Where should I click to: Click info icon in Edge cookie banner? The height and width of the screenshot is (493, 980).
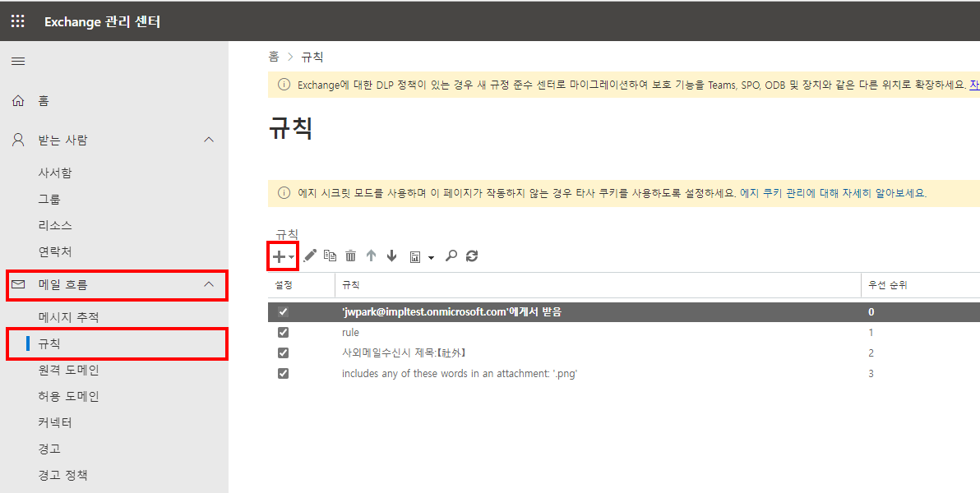click(x=284, y=192)
